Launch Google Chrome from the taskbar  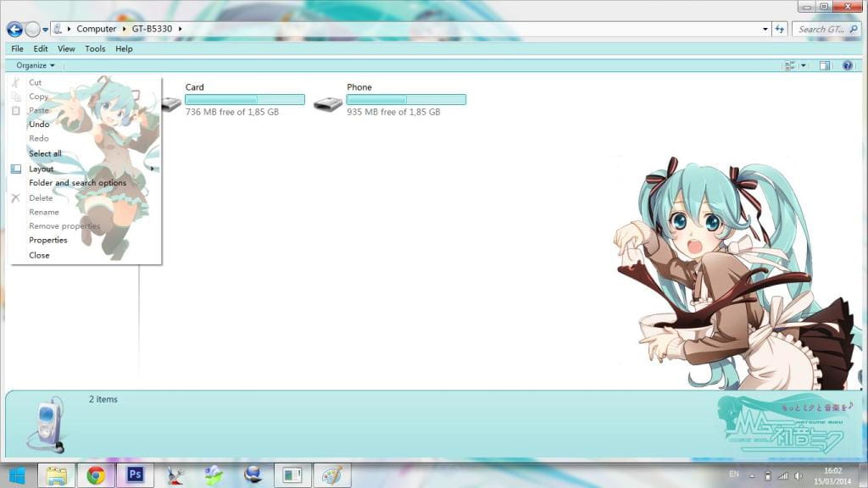96,475
